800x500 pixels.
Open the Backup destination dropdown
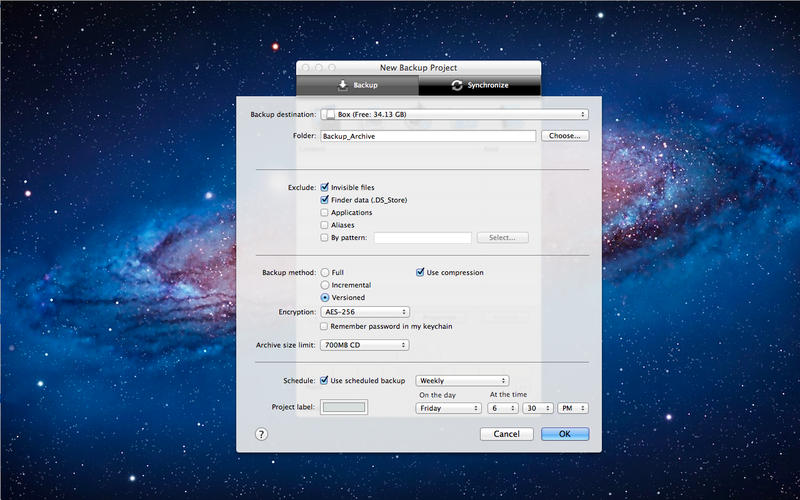[x=454, y=115]
